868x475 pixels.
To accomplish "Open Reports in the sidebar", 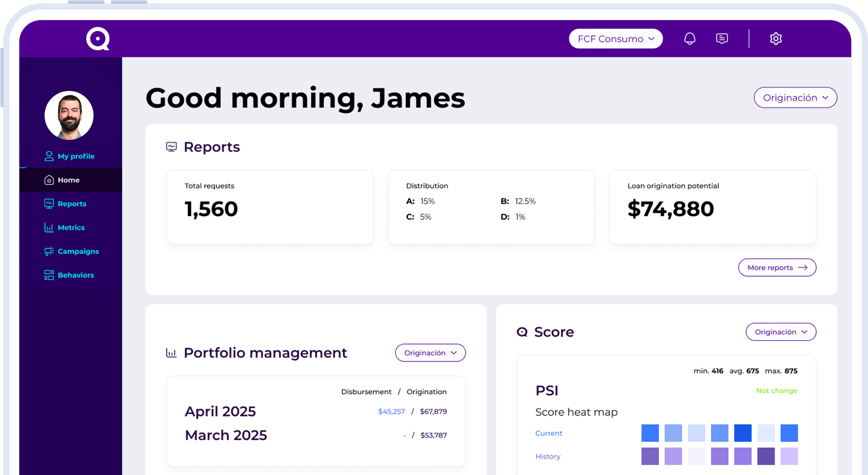I will tap(71, 204).
